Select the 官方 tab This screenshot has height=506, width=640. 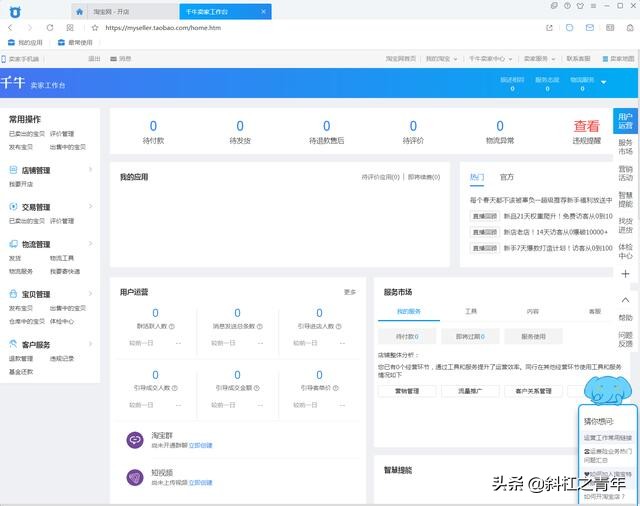[507, 177]
